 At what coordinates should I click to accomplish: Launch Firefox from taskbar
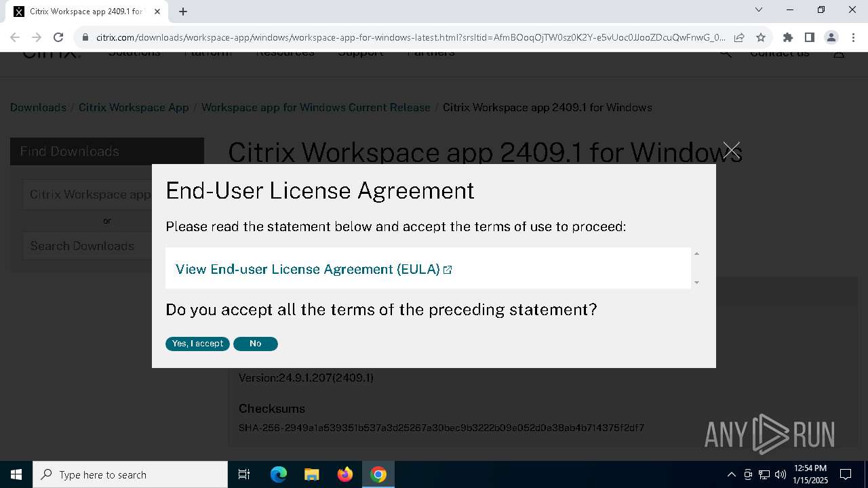pos(345,474)
